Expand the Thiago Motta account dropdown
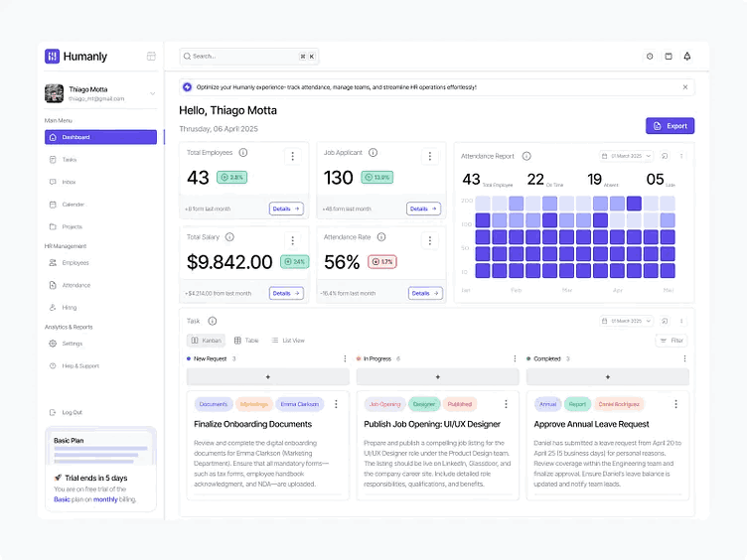 pos(152,93)
